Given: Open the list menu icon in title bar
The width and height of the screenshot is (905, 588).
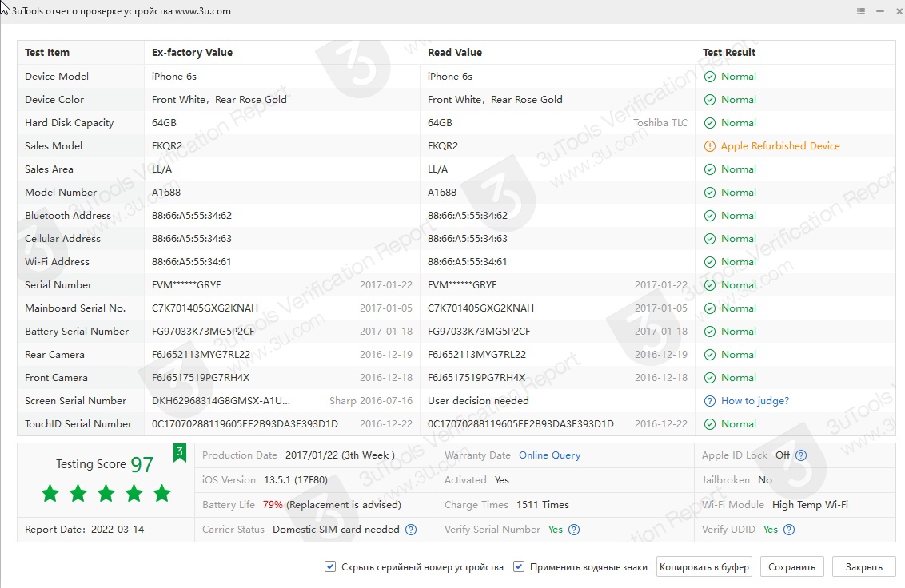Looking at the screenshot, I should tap(860, 11).
